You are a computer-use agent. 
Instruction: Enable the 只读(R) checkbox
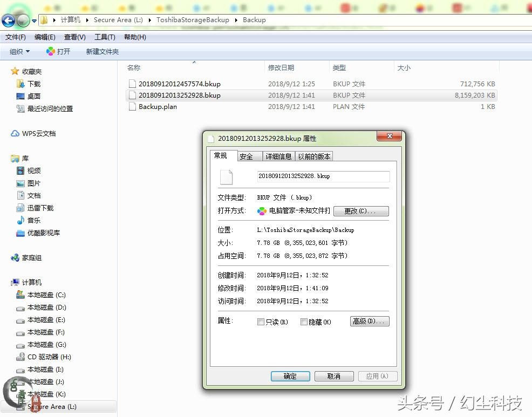pos(261,321)
